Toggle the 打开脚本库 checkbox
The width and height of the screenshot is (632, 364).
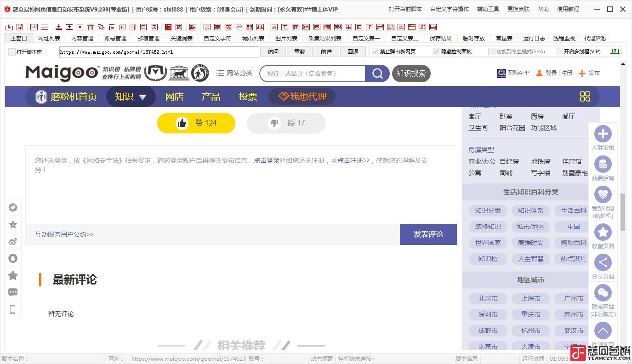coord(12,52)
